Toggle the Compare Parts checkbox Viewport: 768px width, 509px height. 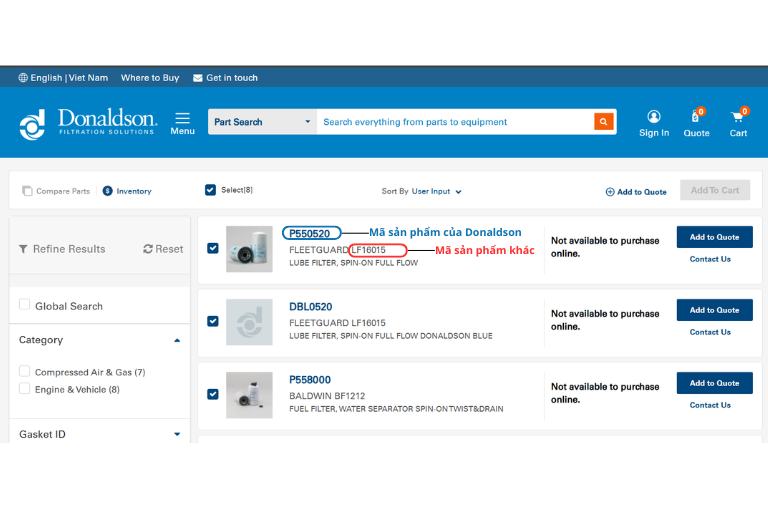click(x=27, y=191)
